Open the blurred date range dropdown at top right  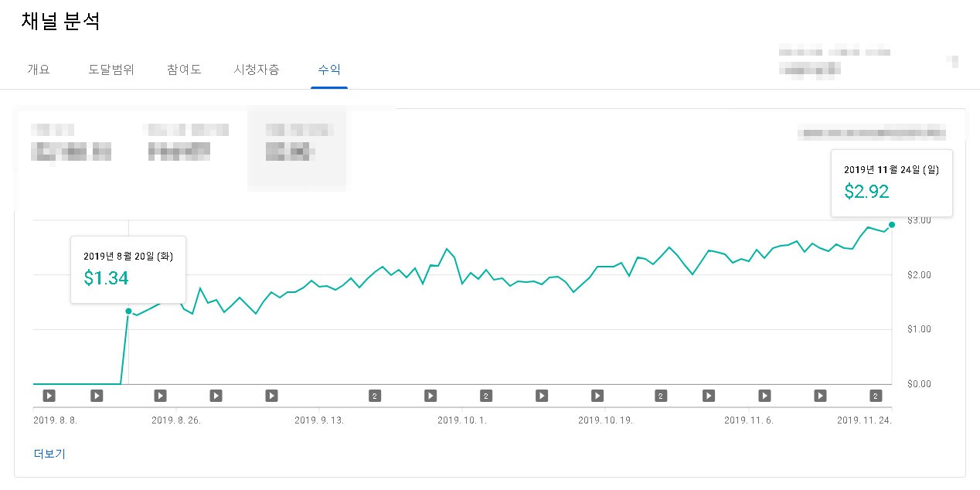click(x=873, y=134)
